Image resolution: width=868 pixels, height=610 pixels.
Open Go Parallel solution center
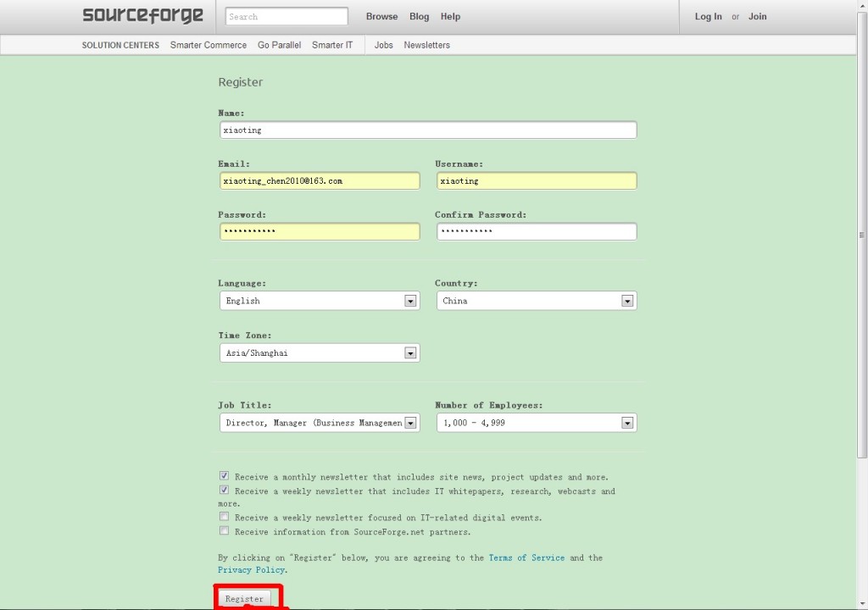click(279, 46)
